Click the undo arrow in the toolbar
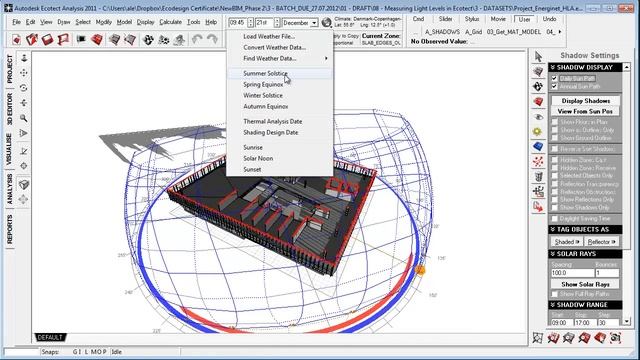640x360 pixels. (x=197, y=40)
